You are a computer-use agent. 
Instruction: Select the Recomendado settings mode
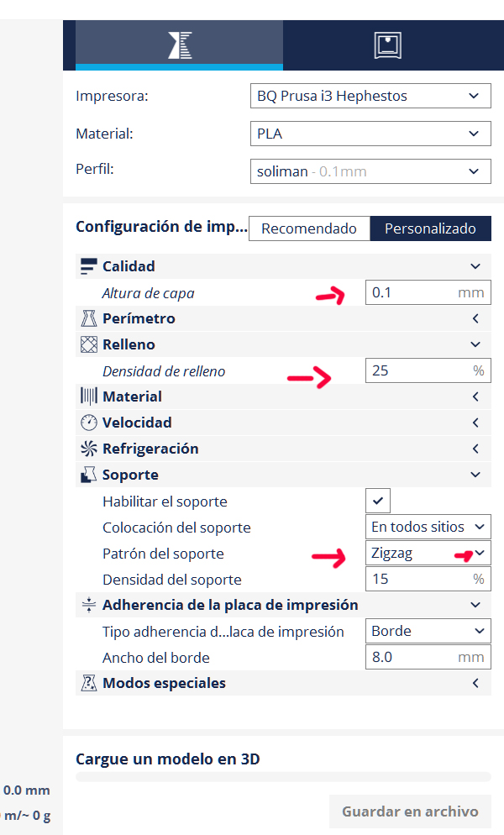309,228
